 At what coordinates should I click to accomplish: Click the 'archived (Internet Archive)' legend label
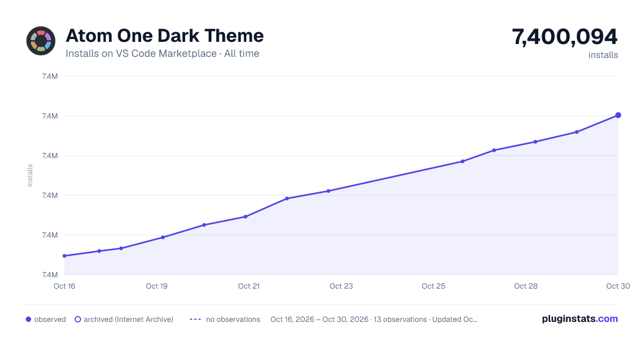coord(128,319)
